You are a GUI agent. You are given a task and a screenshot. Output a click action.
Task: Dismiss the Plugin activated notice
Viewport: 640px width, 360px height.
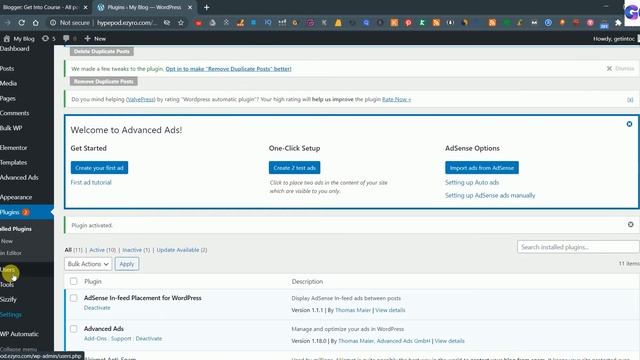click(x=631, y=224)
